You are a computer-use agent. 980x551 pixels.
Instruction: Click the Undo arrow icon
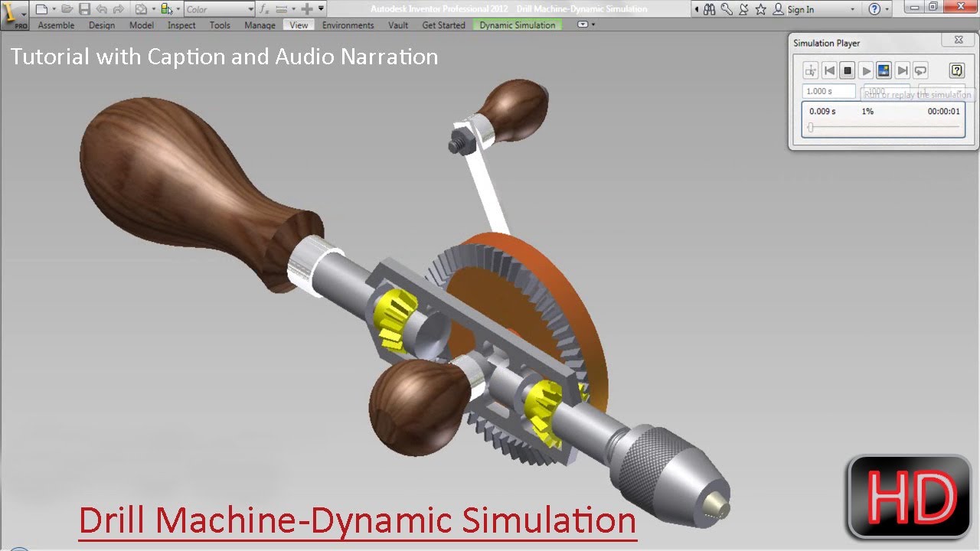coord(101,9)
